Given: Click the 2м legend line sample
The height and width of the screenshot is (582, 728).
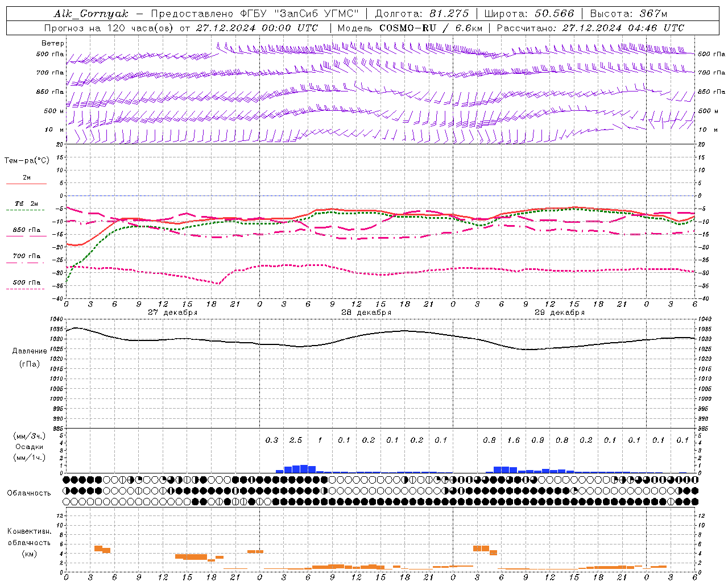Looking at the screenshot, I should (x=26, y=184).
